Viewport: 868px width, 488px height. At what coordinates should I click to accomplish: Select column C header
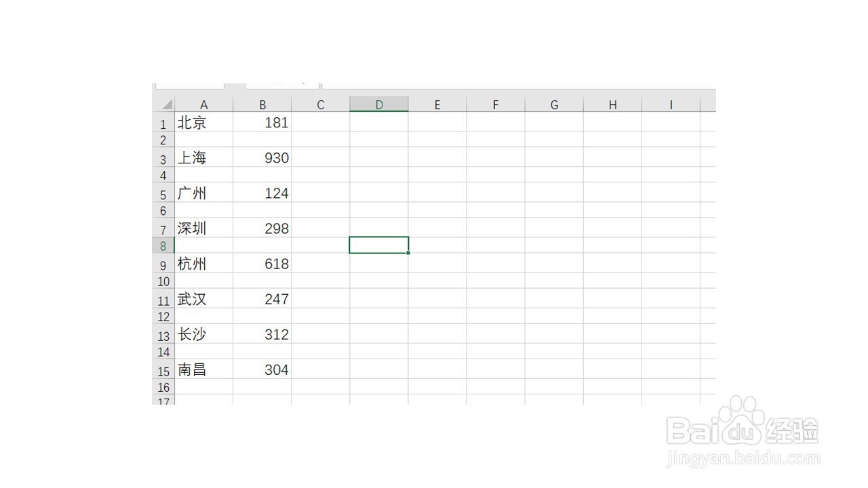coord(321,104)
